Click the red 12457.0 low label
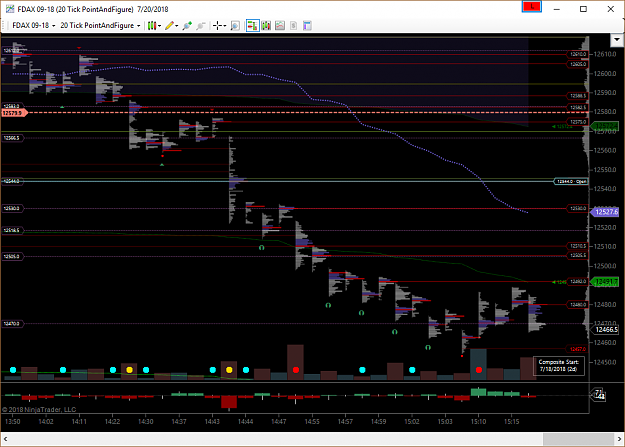The height and width of the screenshot is (447, 625). [x=578, y=349]
